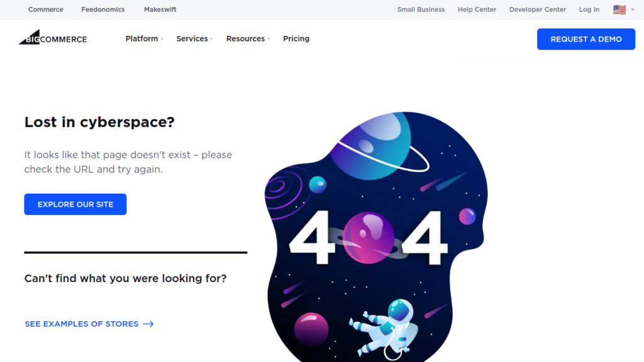Viewport: 644px width, 362px height.
Task: Open the language selector dropdown arrow
Action: point(633,10)
